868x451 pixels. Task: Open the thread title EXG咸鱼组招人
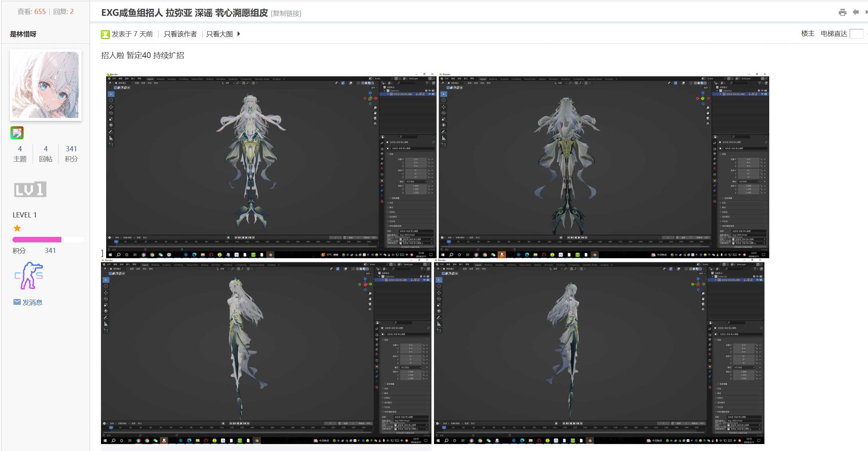(185, 13)
